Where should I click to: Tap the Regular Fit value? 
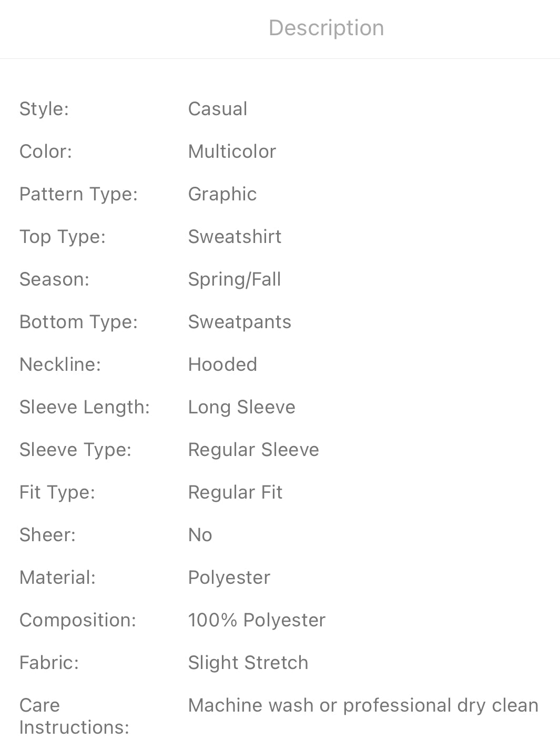[x=235, y=492]
